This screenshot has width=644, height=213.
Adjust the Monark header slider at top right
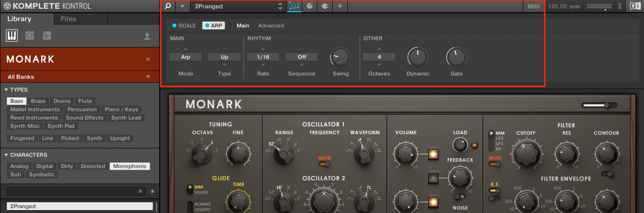pyautogui.click(x=600, y=105)
